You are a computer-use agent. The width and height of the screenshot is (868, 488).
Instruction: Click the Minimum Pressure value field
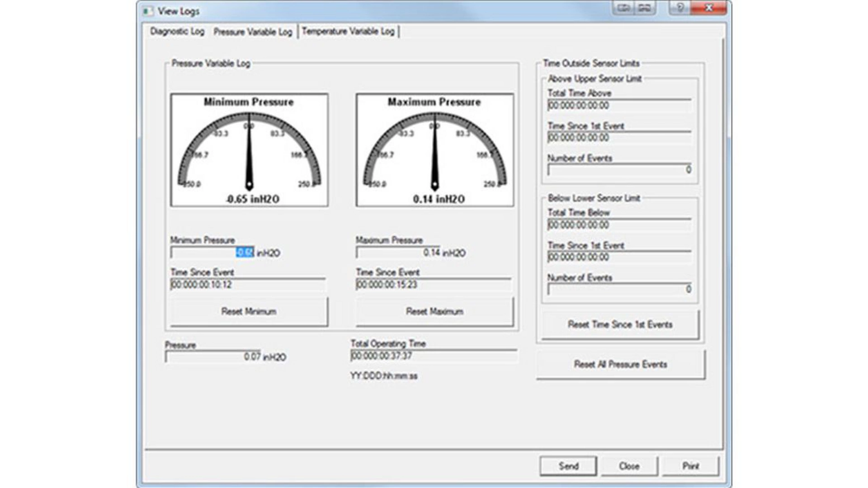tap(212, 253)
